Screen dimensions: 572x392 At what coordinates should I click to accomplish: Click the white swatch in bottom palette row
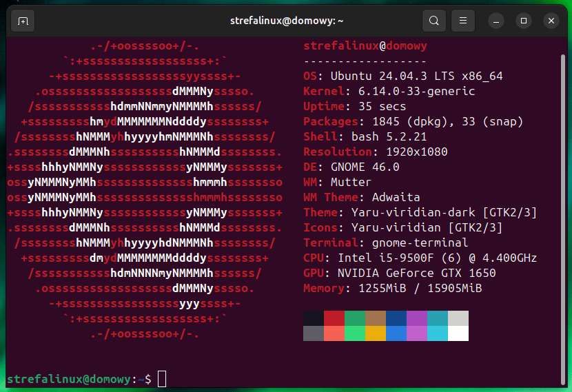click(458, 333)
